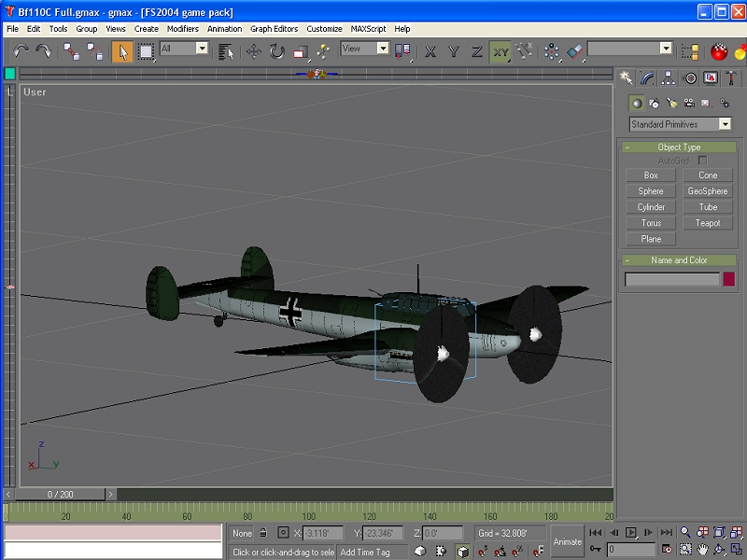Open the MAXScript menu

click(x=369, y=29)
